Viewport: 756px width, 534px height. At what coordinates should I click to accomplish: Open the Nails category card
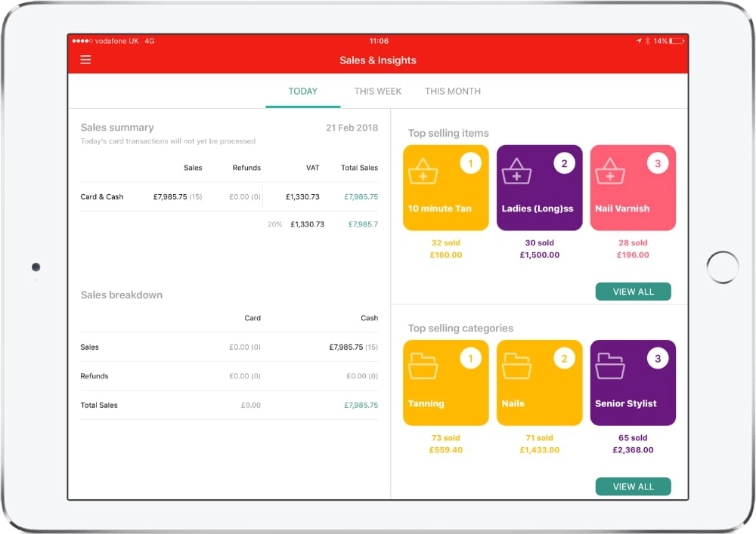pyautogui.click(x=540, y=383)
